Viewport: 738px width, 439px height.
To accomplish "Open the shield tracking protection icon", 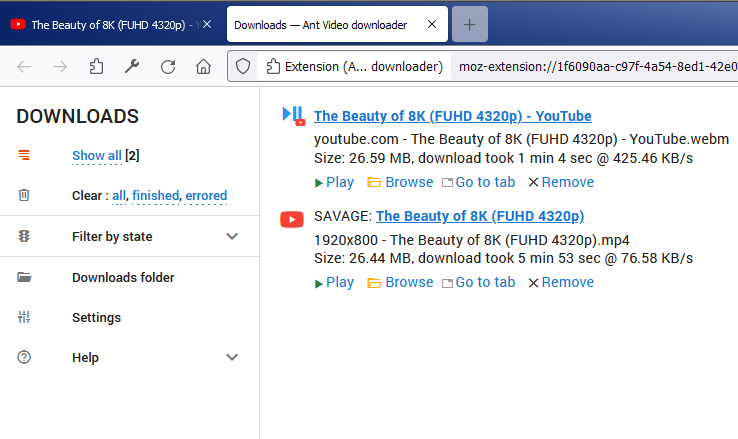I will 243,66.
